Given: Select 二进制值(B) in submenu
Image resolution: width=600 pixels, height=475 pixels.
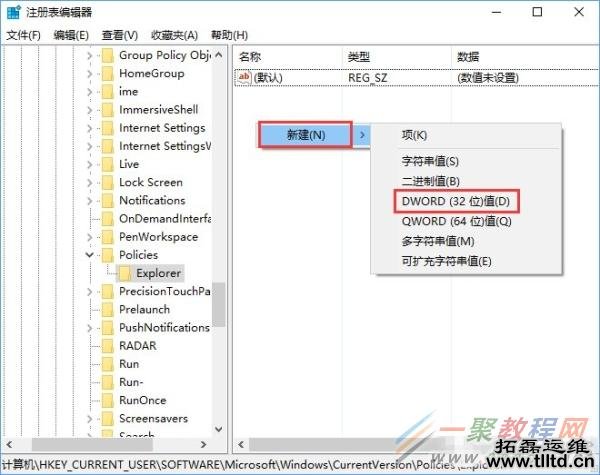Looking at the screenshot, I should tap(430, 181).
